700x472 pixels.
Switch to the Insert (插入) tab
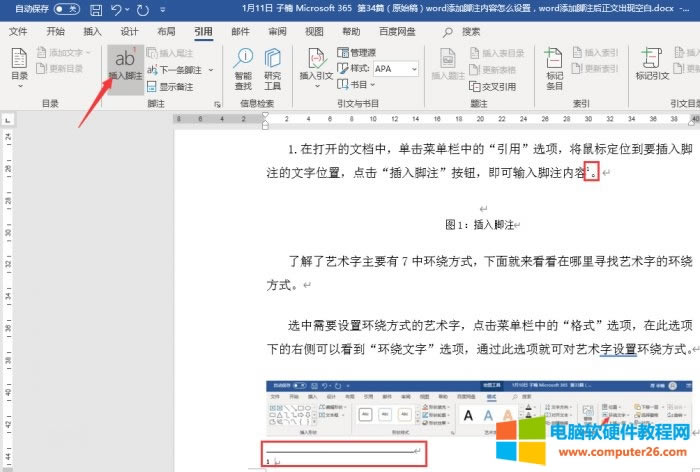click(x=93, y=31)
